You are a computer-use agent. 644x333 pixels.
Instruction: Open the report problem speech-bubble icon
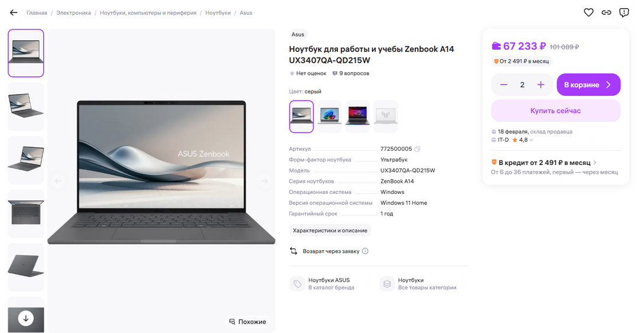[x=624, y=13]
